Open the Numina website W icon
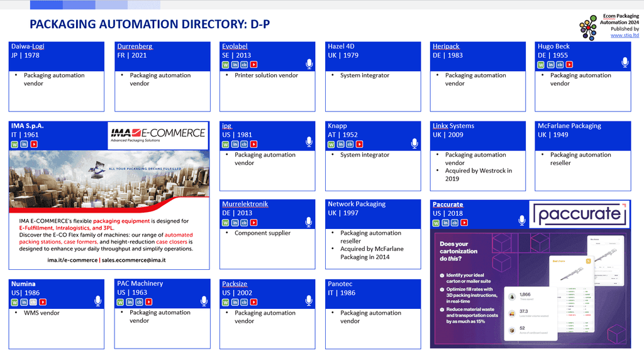The image size is (644, 363). click(x=15, y=302)
